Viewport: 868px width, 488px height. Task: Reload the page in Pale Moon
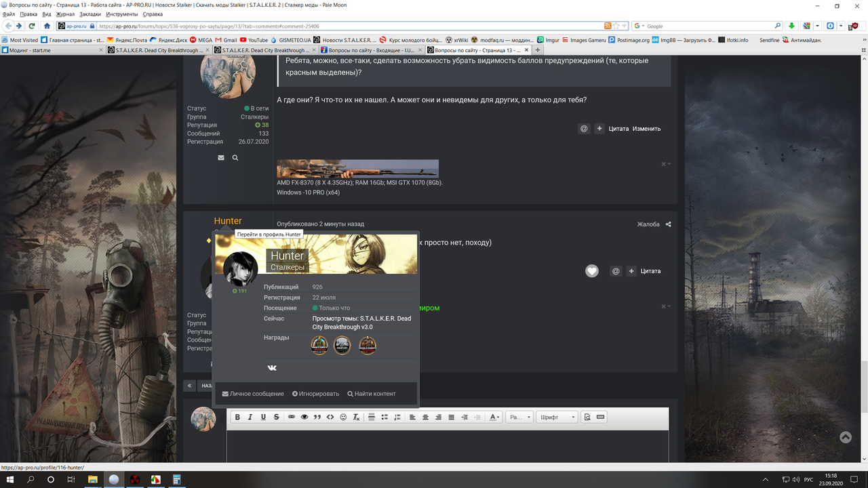pyautogui.click(x=32, y=26)
